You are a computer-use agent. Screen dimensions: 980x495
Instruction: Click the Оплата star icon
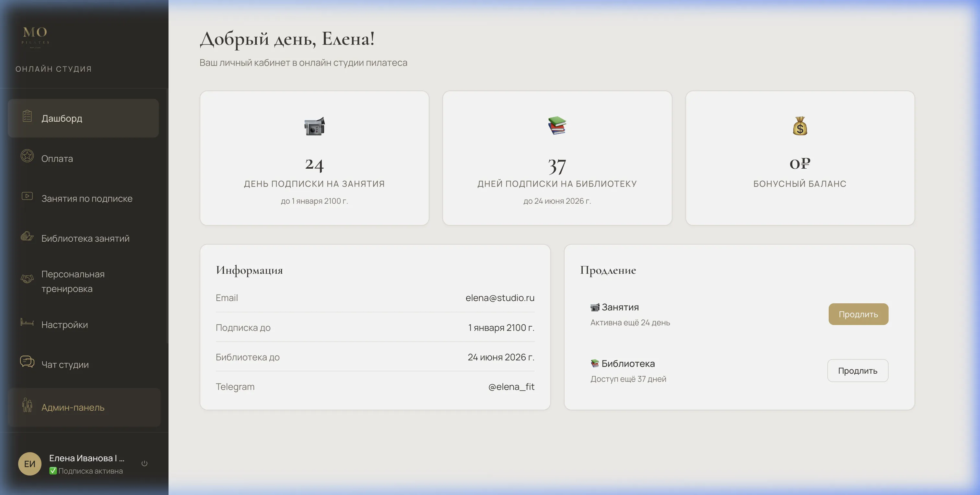point(27,156)
